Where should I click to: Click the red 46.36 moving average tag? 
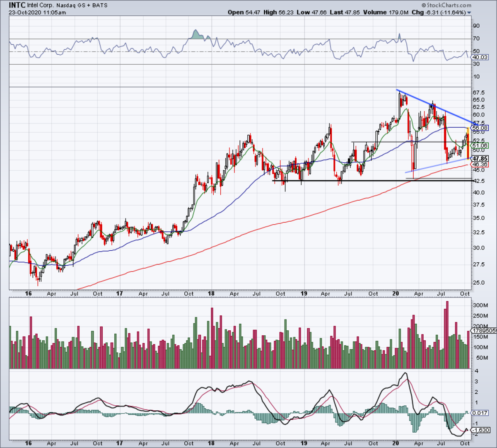480,165
